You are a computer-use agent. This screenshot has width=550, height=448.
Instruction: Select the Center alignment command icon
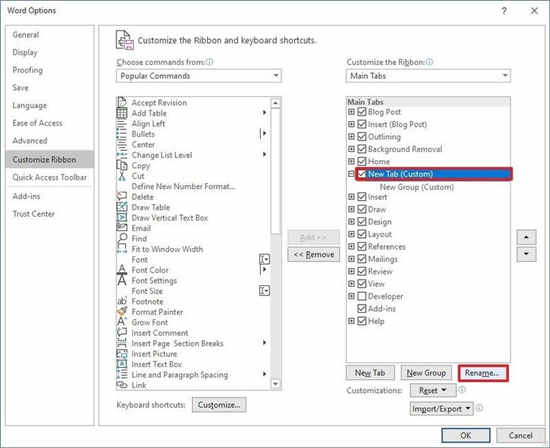pyautogui.click(x=122, y=144)
